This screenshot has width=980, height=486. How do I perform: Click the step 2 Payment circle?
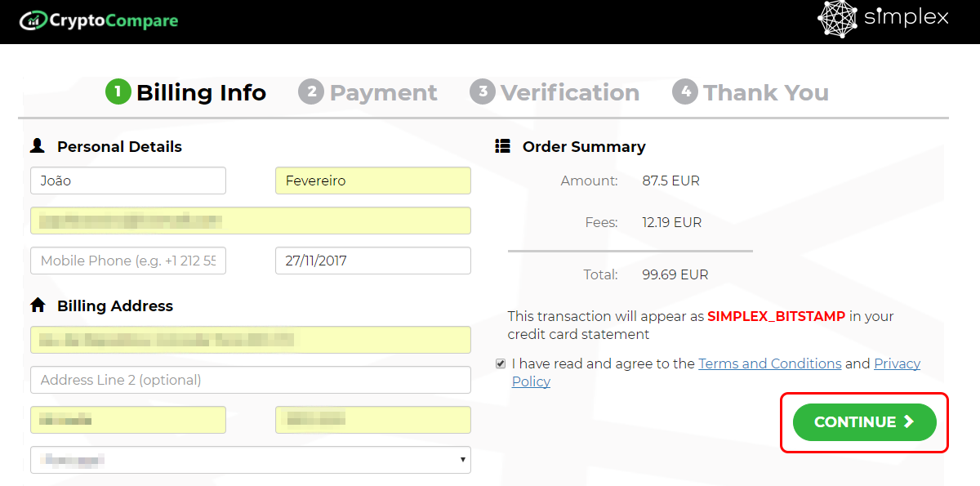311,91
